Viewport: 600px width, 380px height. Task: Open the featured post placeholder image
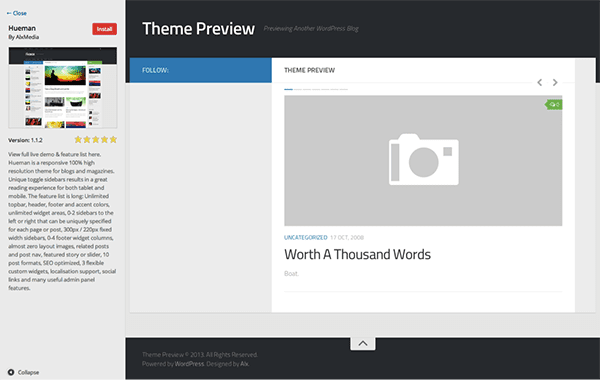click(423, 161)
